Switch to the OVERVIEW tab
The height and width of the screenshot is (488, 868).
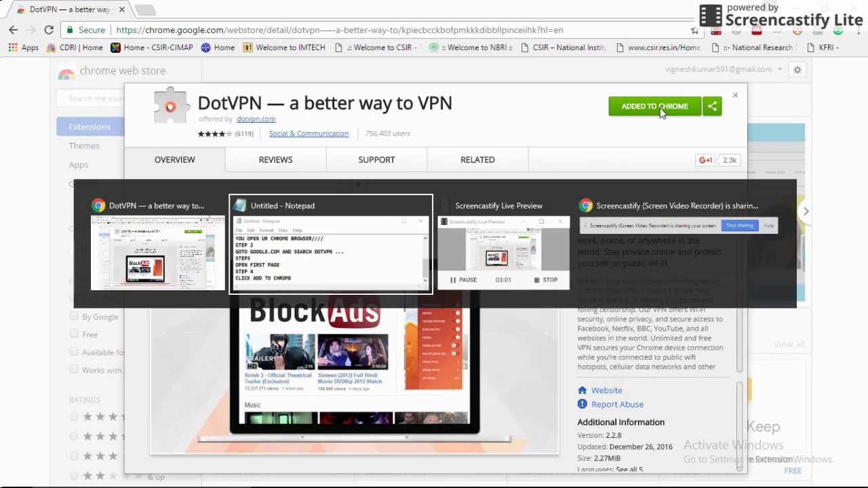[x=174, y=160]
